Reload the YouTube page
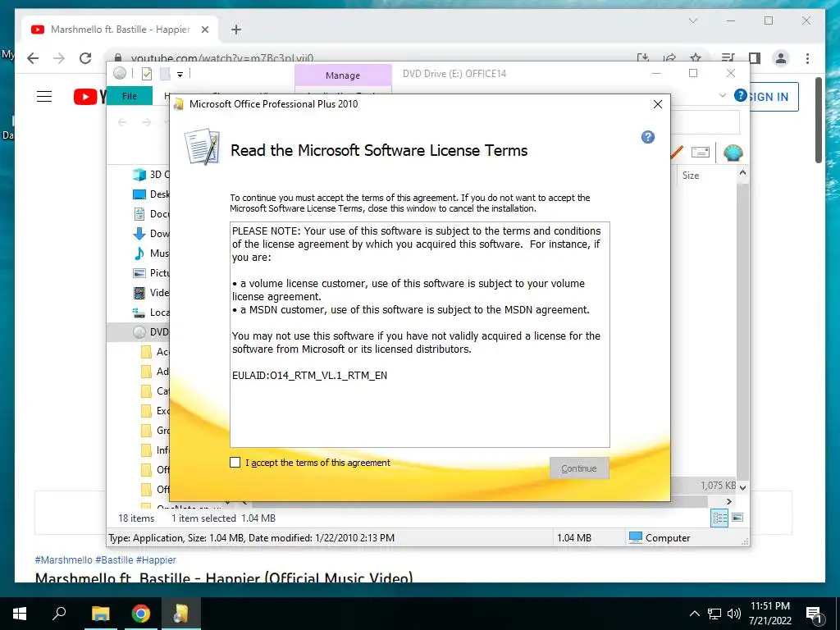Image resolution: width=840 pixels, height=630 pixels. point(85,58)
